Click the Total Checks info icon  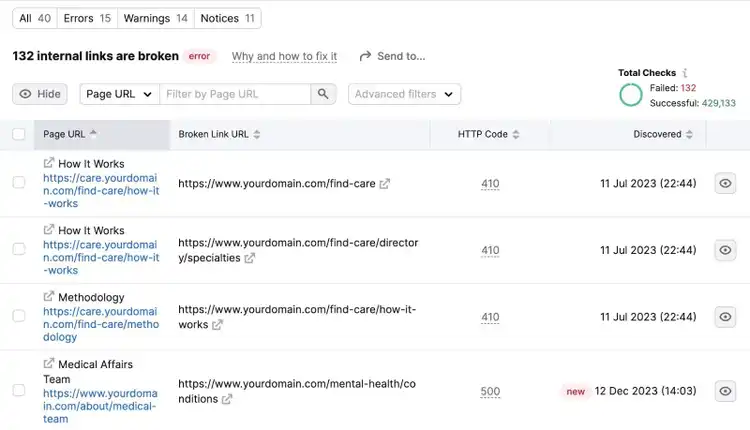(x=685, y=73)
